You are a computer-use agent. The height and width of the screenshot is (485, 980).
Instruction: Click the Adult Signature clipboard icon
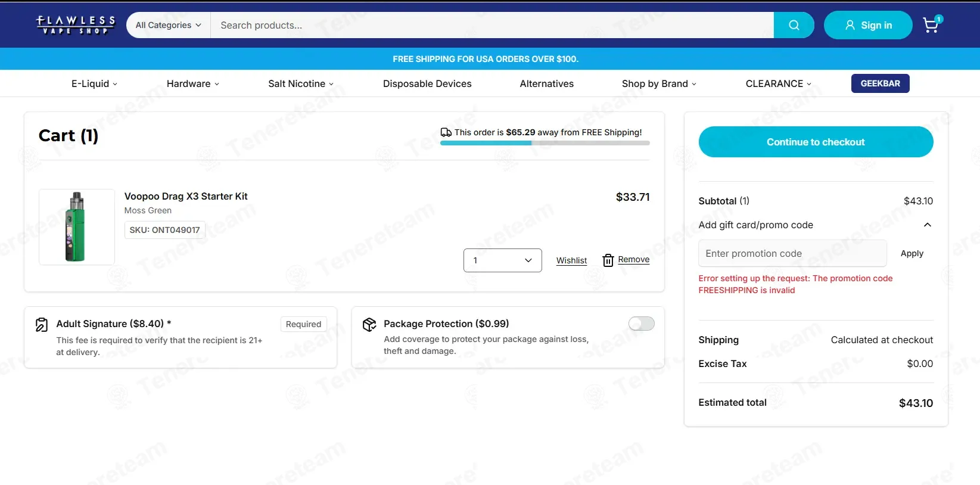(42, 325)
